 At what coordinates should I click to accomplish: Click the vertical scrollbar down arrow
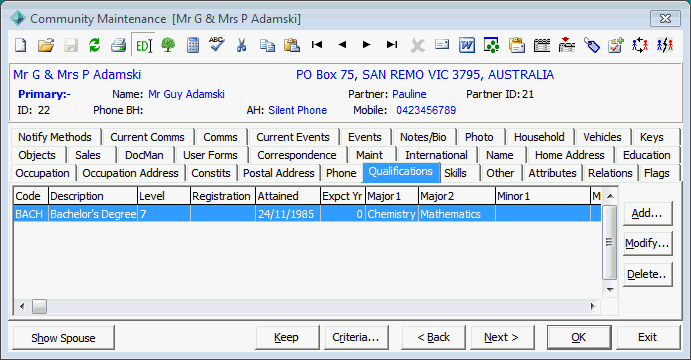click(610, 289)
